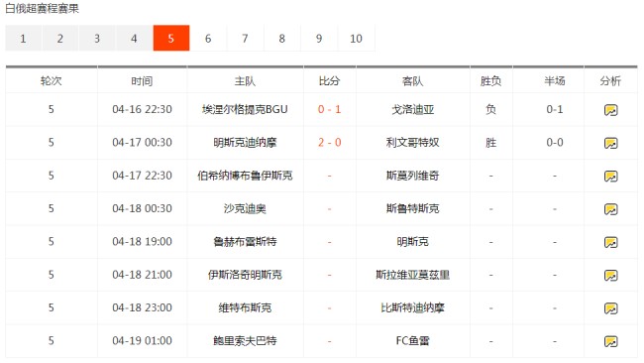Click away team FC鱼雷 link
The width and height of the screenshot is (644, 363).
pos(413,341)
